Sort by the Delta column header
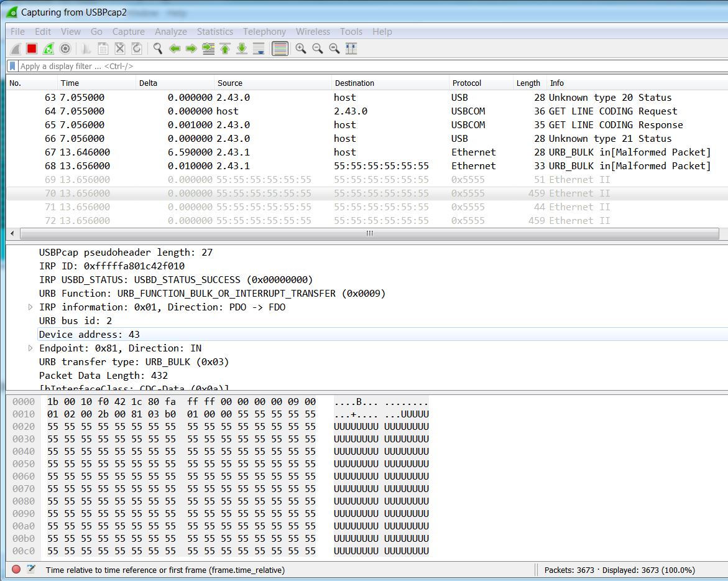Viewport: 728px width, 581px height. tap(148, 83)
